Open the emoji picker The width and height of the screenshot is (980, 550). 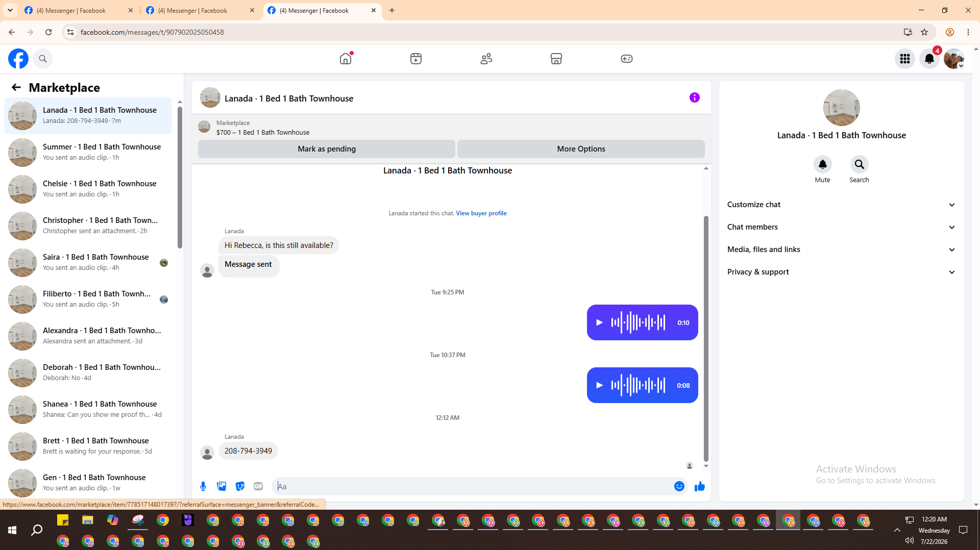679,486
